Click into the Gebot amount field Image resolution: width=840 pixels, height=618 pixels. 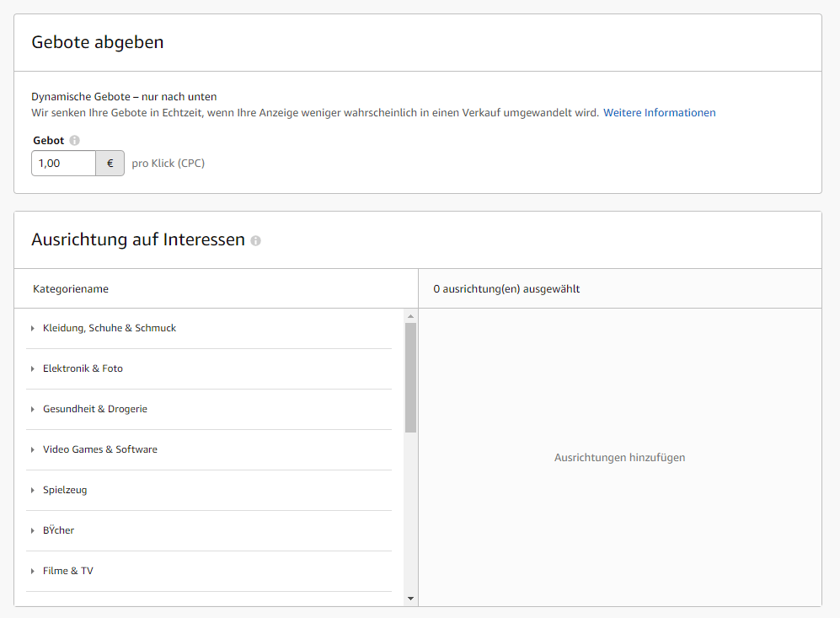(x=64, y=163)
